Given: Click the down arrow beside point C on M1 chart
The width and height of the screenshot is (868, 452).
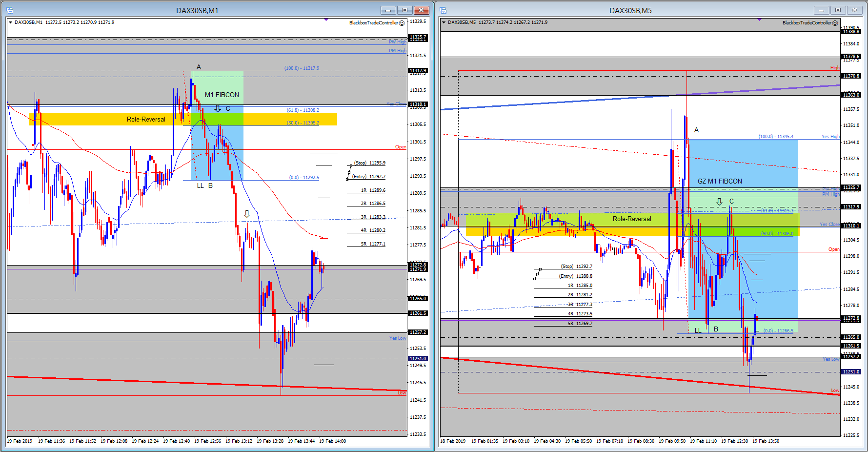Looking at the screenshot, I should coord(218,108).
